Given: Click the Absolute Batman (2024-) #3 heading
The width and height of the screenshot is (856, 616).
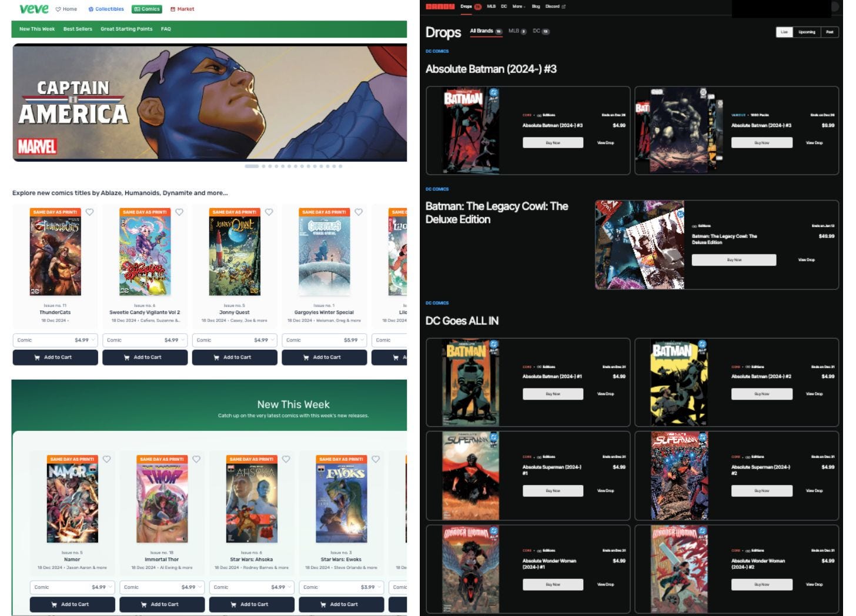Looking at the screenshot, I should 491,69.
